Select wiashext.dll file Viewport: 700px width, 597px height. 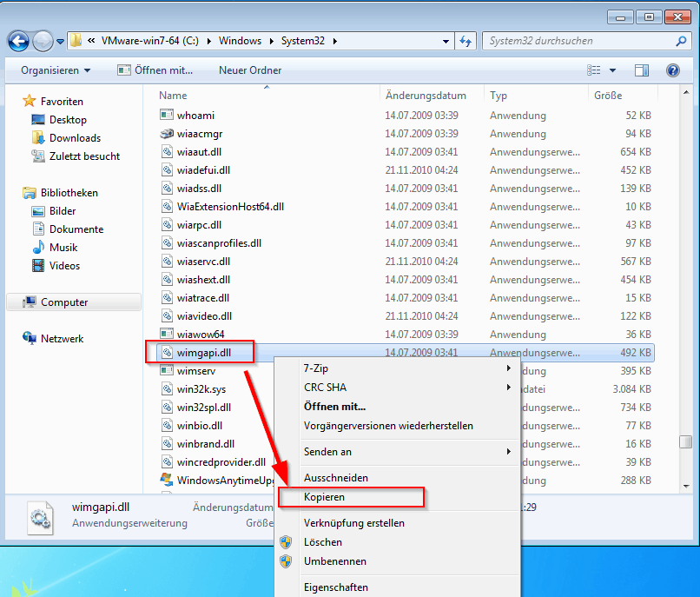click(203, 280)
